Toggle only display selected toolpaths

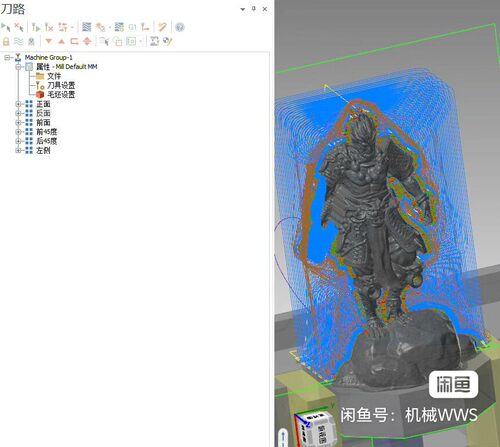pos(104,41)
